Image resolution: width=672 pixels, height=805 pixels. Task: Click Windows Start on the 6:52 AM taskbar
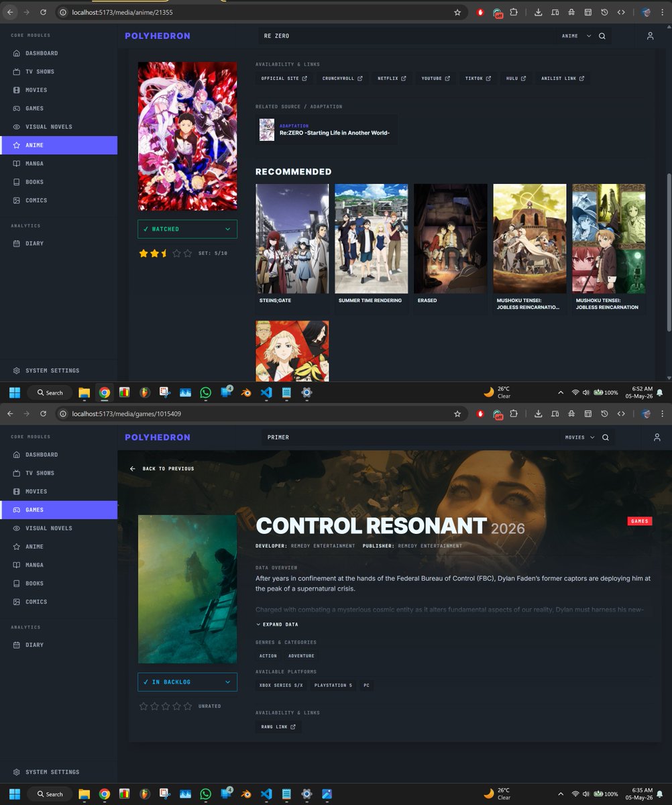pyautogui.click(x=15, y=392)
